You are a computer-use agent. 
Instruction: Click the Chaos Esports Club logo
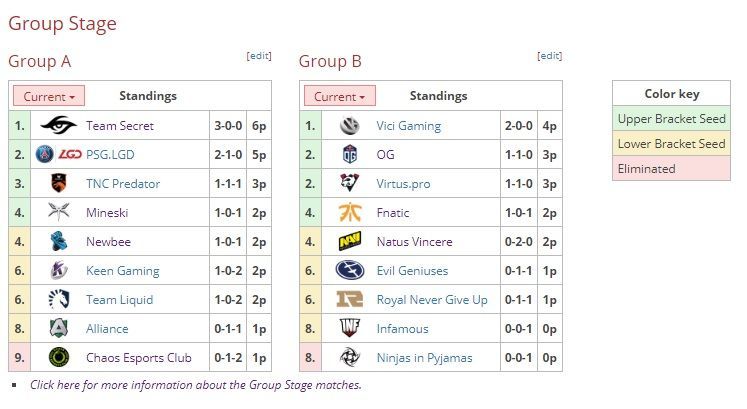[59, 358]
